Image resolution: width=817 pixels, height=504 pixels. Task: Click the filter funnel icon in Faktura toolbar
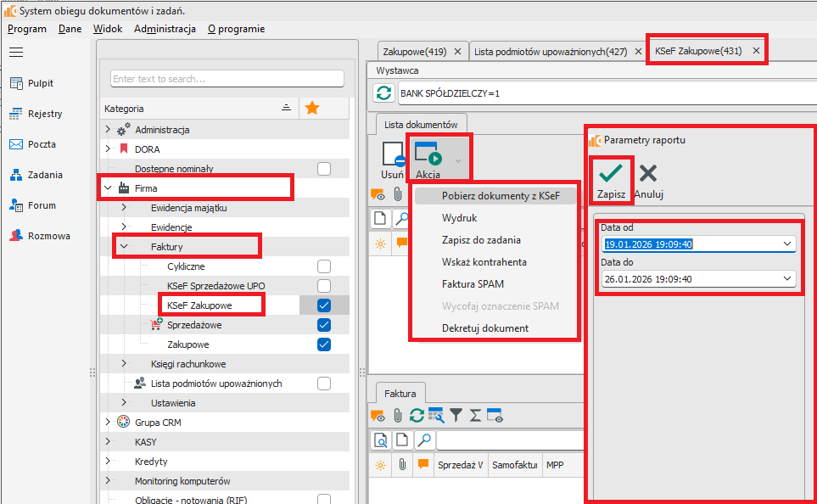(456, 415)
